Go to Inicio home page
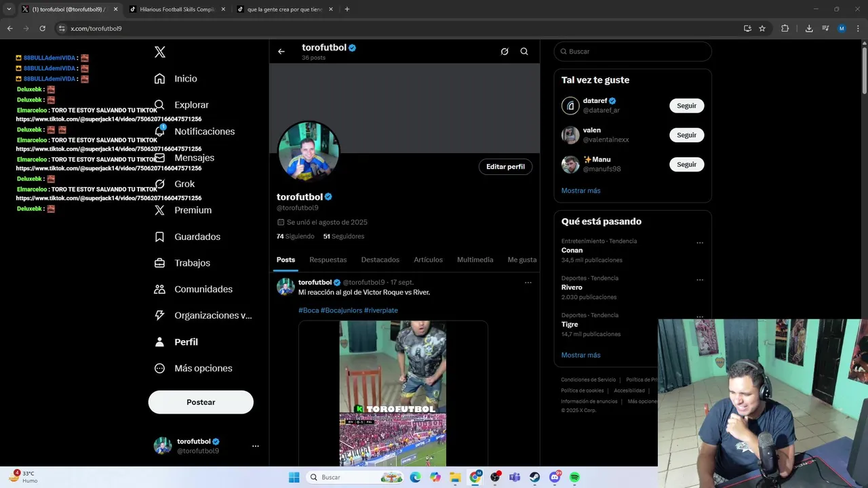The height and width of the screenshot is (488, 868). (x=176, y=79)
